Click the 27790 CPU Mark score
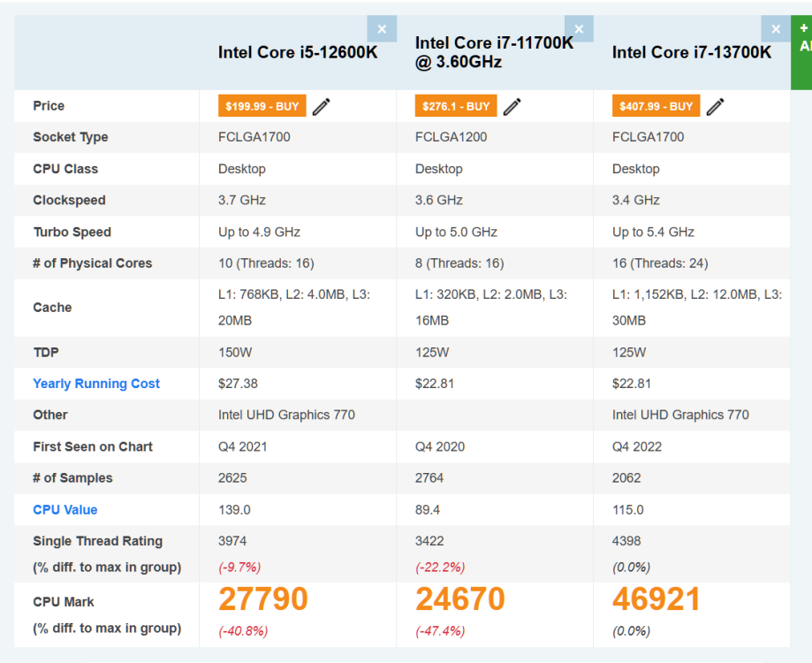The image size is (812, 663). tap(263, 599)
